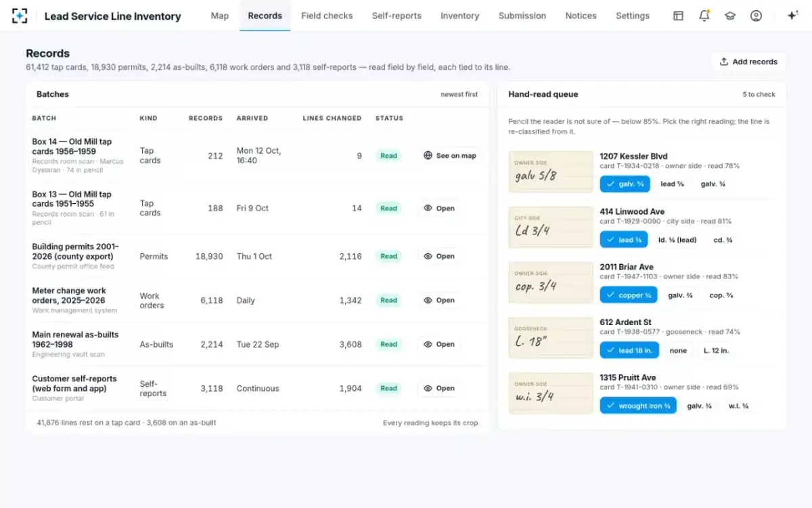This screenshot has width=812, height=508.
Task: Click the 2011 Briar Ave address
Action: (627, 268)
